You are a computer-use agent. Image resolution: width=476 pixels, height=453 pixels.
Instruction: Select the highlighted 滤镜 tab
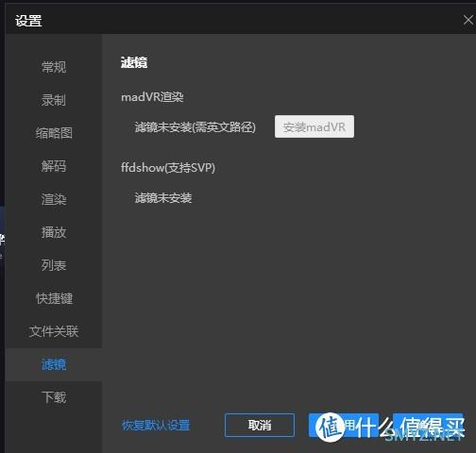(x=54, y=364)
